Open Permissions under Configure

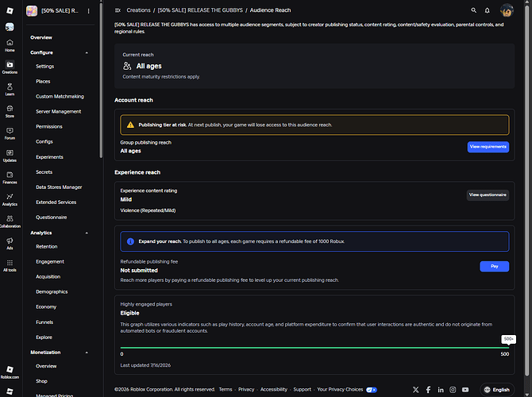click(49, 126)
